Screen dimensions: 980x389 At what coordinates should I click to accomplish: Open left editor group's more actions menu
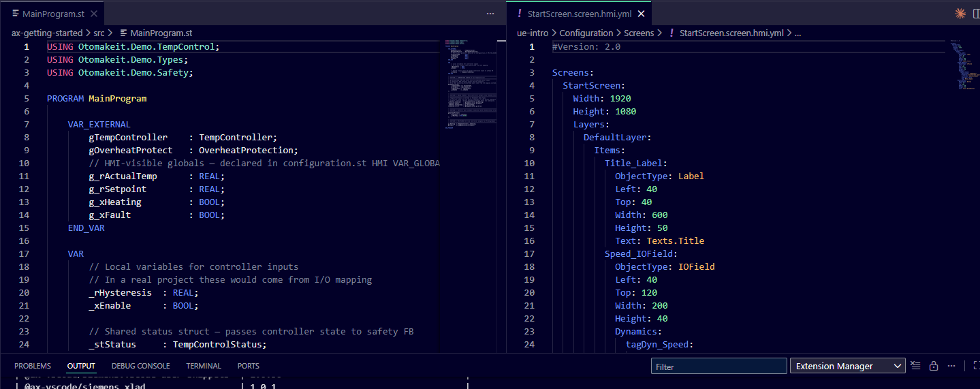tap(490, 14)
